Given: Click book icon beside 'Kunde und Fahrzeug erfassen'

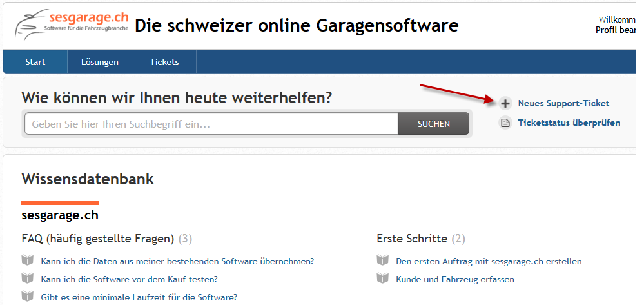Looking at the screenshot, I should coord(382,279).
